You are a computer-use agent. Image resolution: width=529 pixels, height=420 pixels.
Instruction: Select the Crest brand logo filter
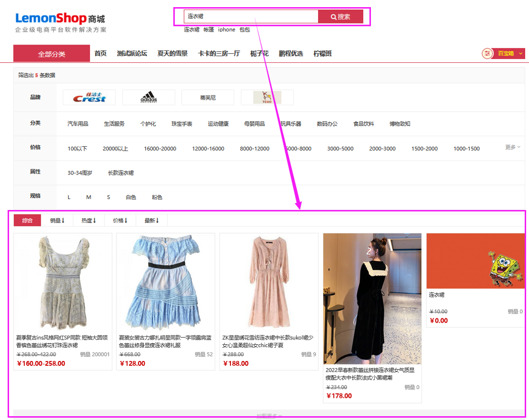tap(89, 98)
